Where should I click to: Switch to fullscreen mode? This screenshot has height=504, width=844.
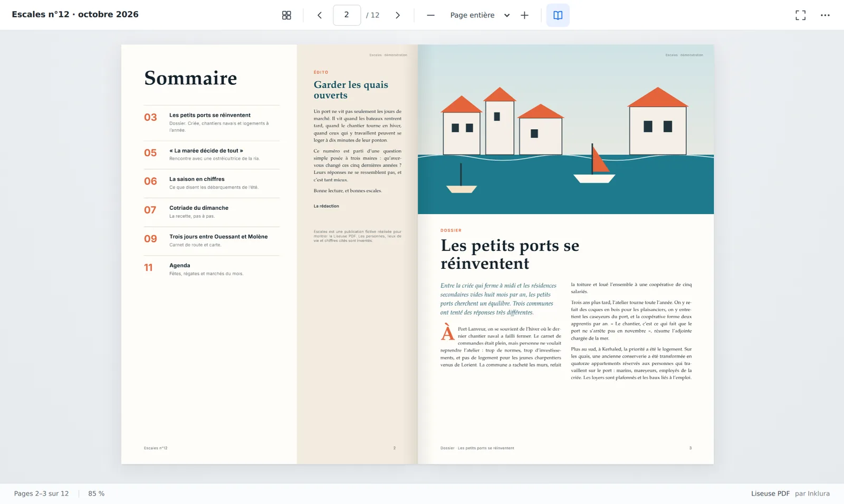800,15
